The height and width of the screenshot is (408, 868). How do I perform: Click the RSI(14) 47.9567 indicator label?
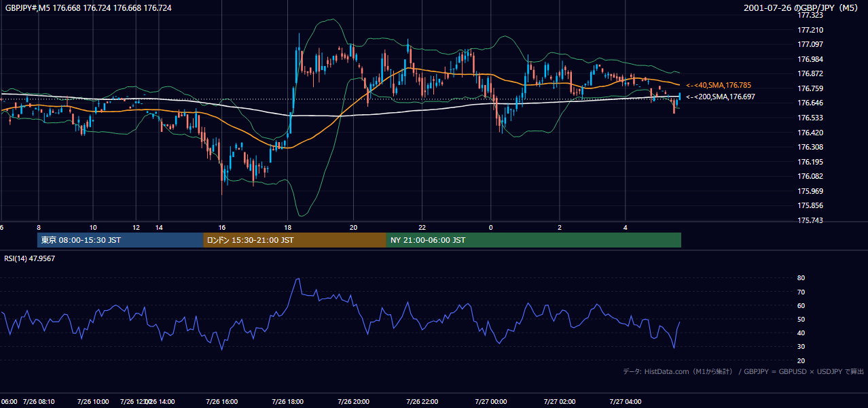coord(30,258)
